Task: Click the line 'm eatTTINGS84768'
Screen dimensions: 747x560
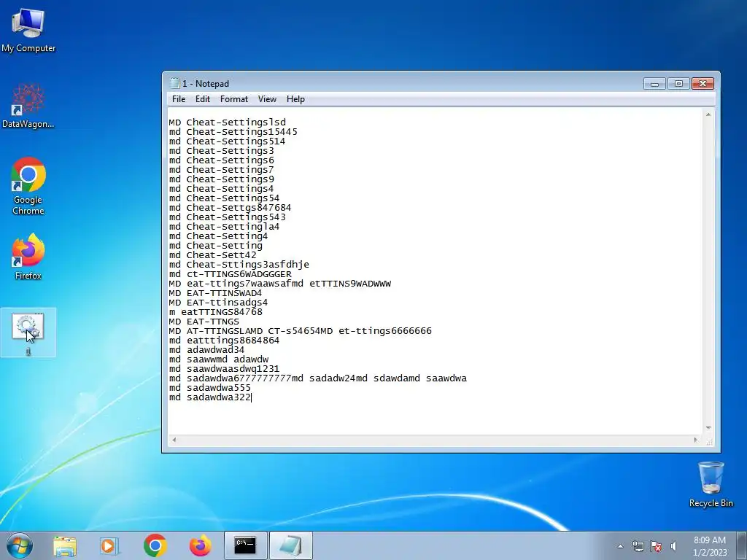Action: [x=216, y=312]
